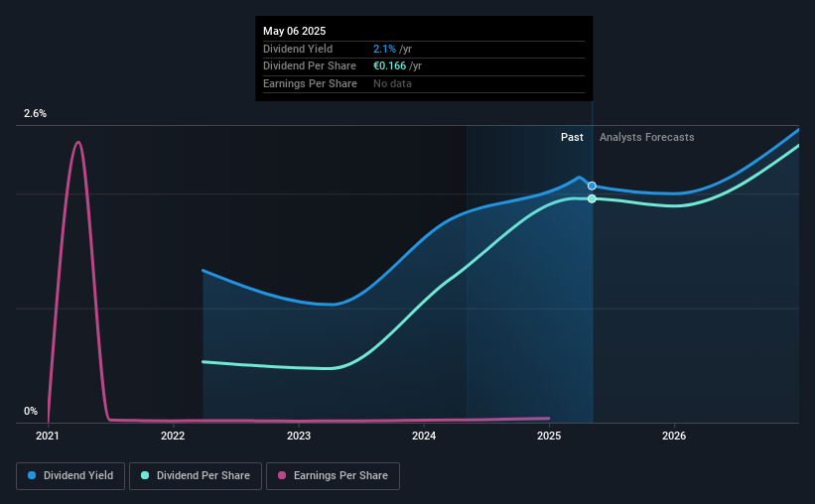Click the teal dot in Dividend Per Share legend

[x=145, y=475]
